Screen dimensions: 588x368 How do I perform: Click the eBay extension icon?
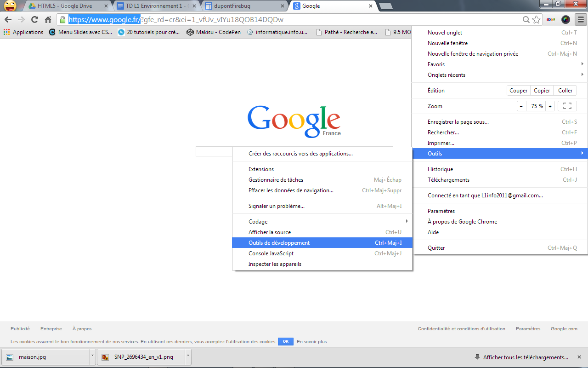[x=551, y=20]
